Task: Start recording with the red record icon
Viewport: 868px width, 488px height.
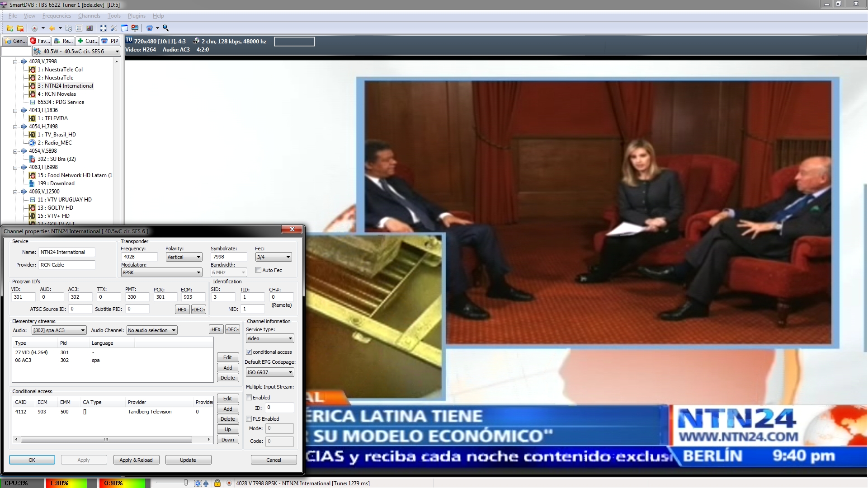Action: tap(34, 28)
